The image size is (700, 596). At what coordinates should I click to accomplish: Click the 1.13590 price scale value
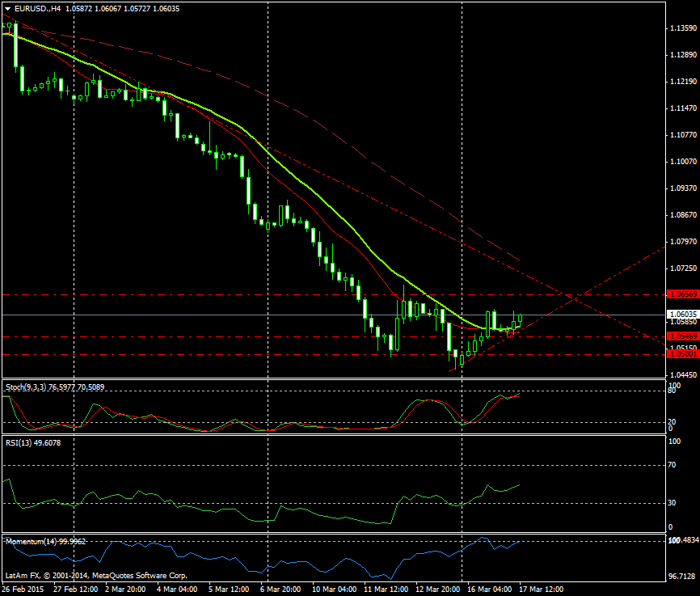[682, 28]
